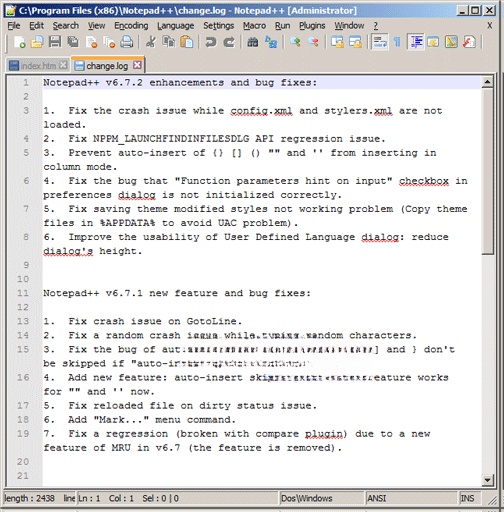Undo the last action
The image size is (504, 512).
[211, 42]
